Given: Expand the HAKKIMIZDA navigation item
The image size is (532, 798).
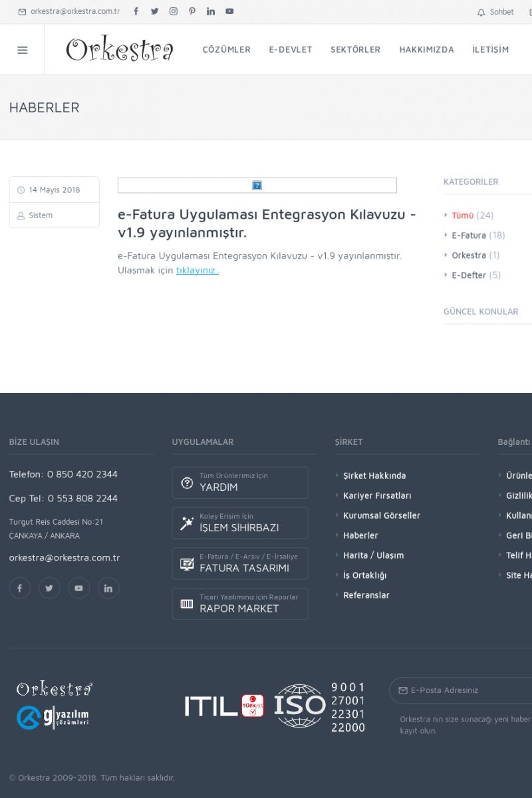Looking at the screenshot, I should [426, 50].
